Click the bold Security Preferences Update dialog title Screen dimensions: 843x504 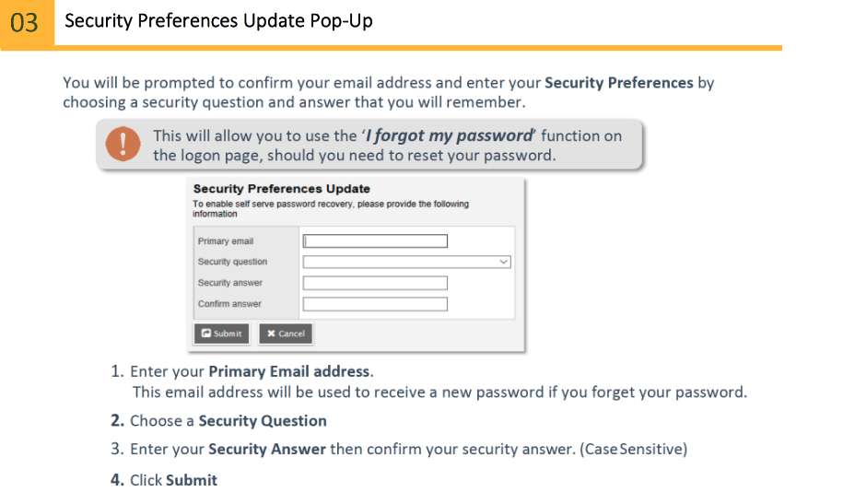(281, 189)
